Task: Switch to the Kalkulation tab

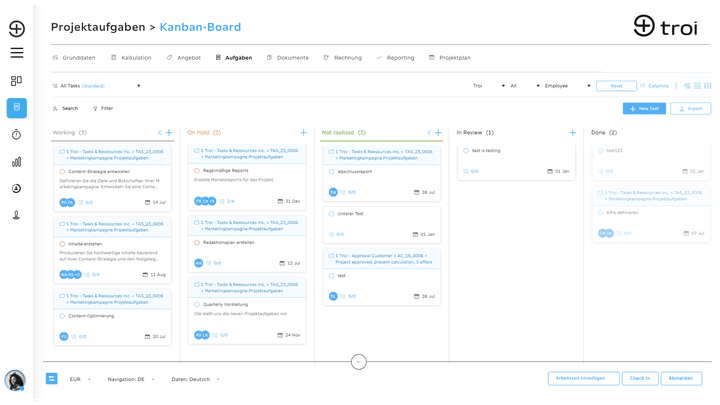Action: coord(131,58)
